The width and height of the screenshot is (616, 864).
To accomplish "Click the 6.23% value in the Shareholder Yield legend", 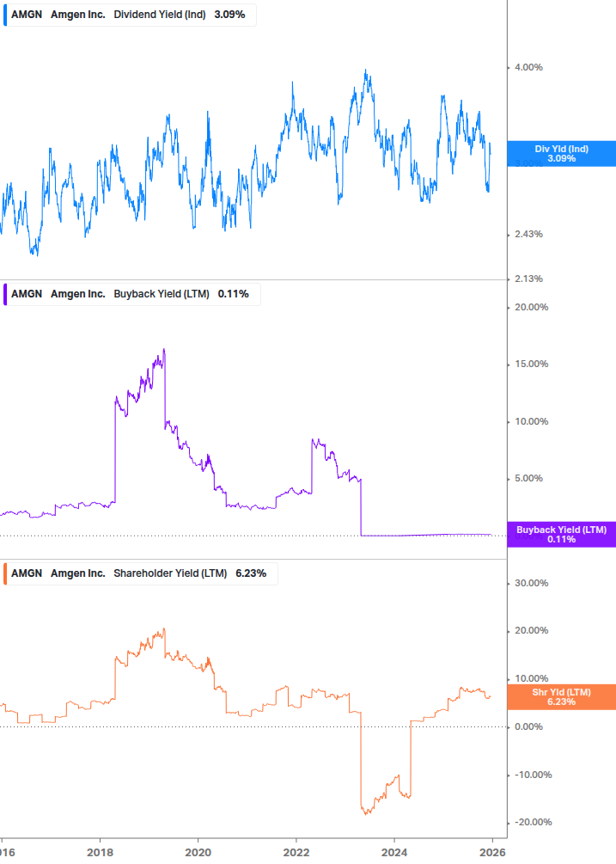I will (x=251, y=573).
